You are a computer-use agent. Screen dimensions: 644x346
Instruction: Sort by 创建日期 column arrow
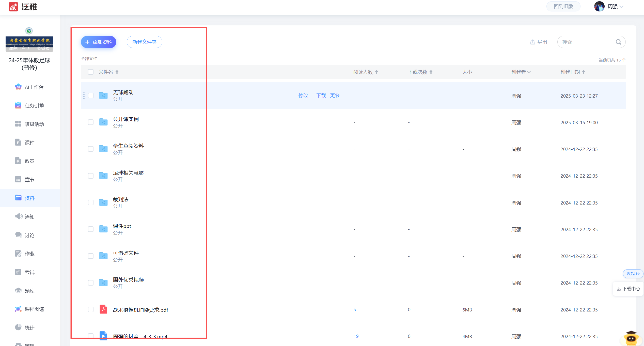(x=584, y=72)
